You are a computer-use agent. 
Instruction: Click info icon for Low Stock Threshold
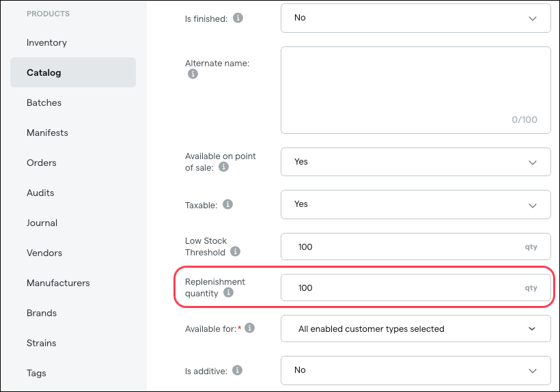point(235,251)
